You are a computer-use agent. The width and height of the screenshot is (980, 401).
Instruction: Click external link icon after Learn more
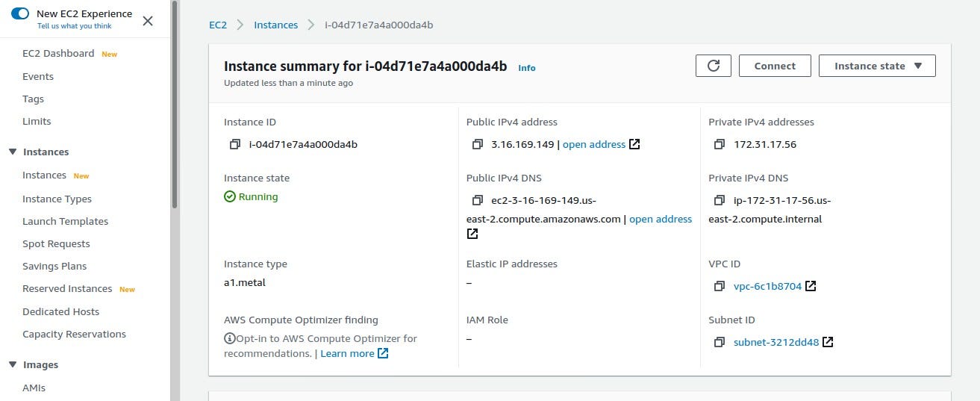383,353
